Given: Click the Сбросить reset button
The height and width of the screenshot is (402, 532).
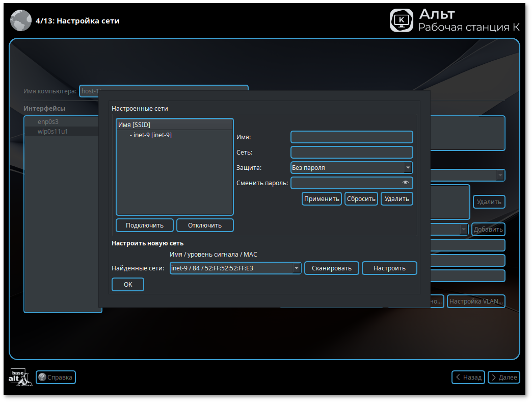Looking at the screenshot, I should 361,199.
